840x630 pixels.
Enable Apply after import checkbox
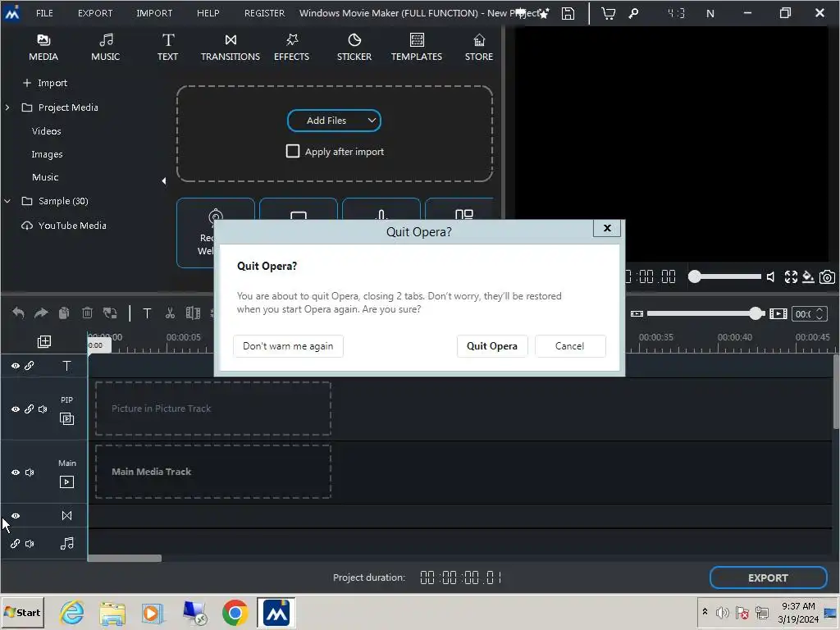(x=293, y=152)
